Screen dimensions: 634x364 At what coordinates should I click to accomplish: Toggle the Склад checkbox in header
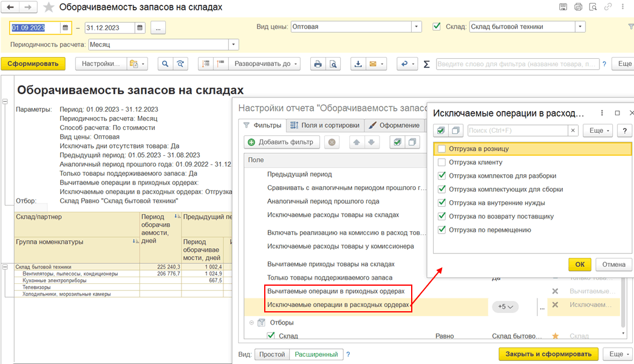pos(436,27)
